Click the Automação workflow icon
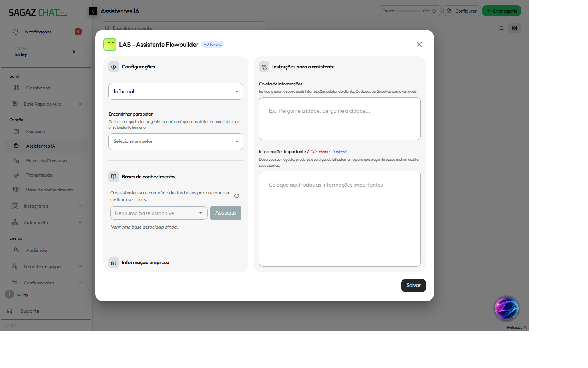 click(15, 222)
